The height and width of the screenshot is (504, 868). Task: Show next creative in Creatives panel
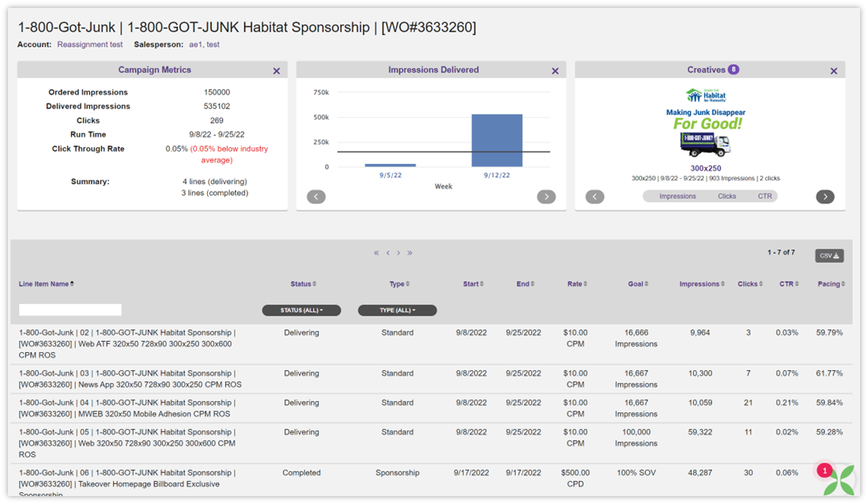pos(825,196)
